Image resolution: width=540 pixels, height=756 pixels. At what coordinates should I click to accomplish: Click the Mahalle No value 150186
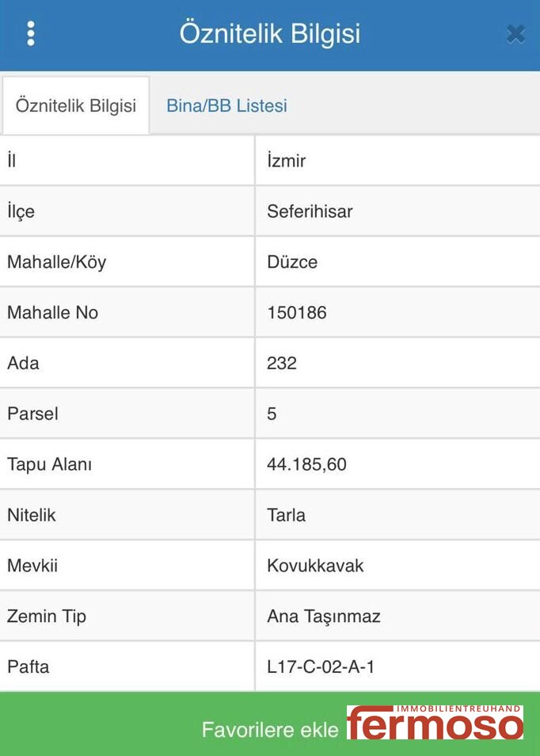tap(297, 313)
